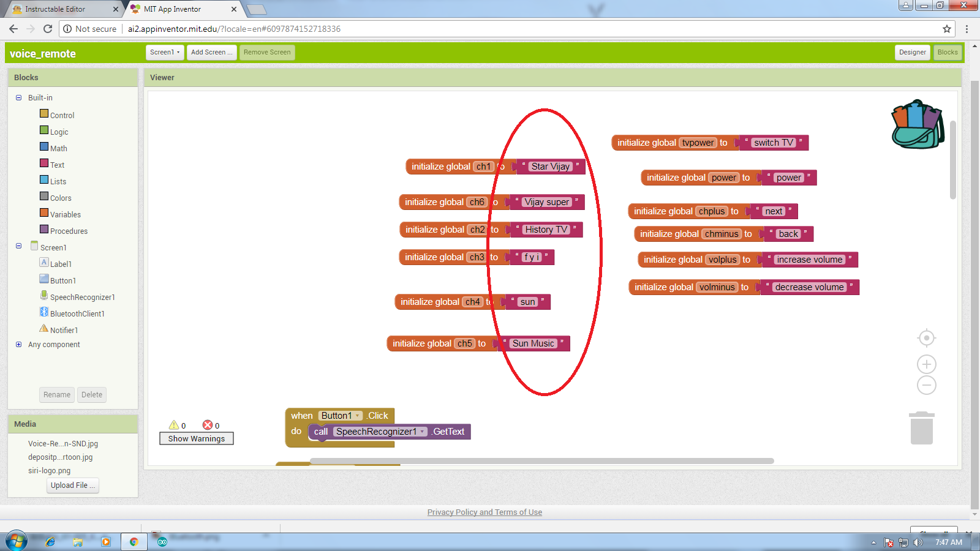980x551 pixels.
Task: Click the Show Warnings button
Action: [x=197, y=438]
